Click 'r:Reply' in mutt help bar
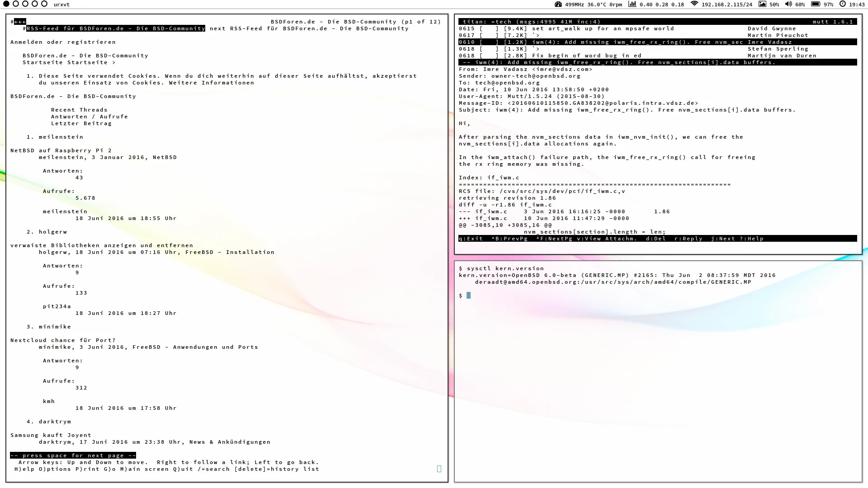The height and width of the screenshot is (488, 868). tap(688, 239)
